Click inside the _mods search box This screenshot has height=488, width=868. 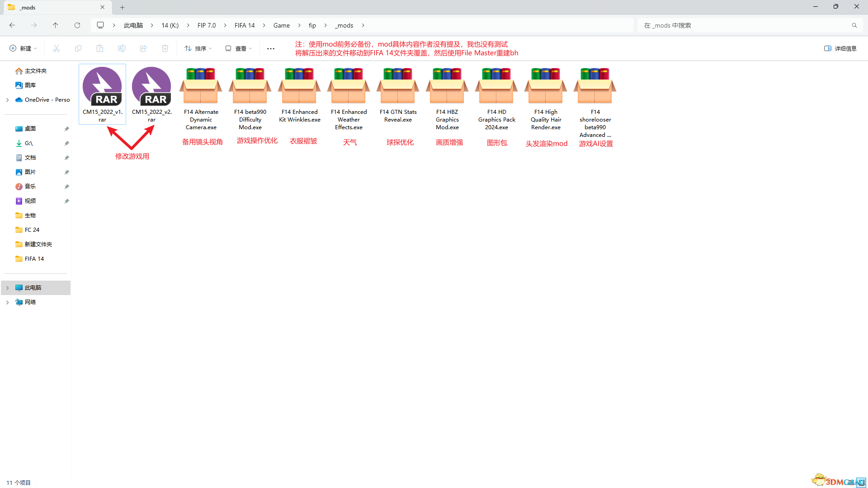[746, 25]
